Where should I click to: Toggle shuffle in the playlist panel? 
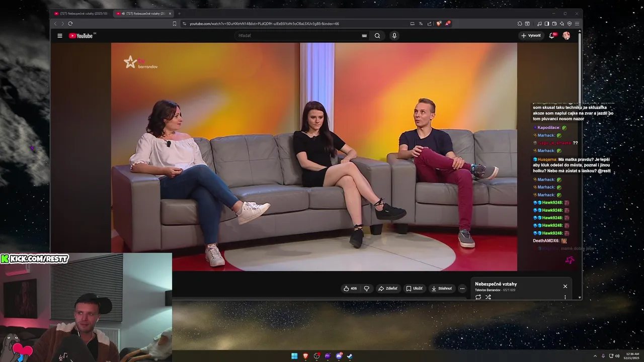pyautogui.click(x=488, y=297)
